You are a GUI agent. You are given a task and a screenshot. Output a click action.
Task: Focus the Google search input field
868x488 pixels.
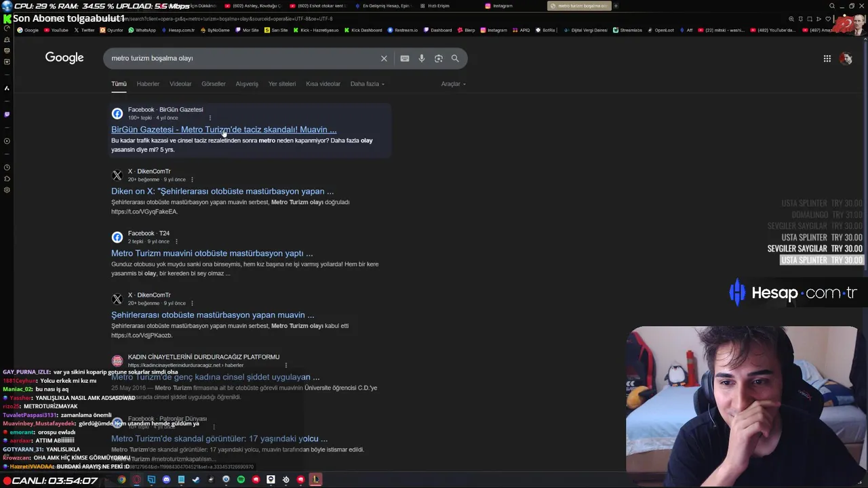244,58
